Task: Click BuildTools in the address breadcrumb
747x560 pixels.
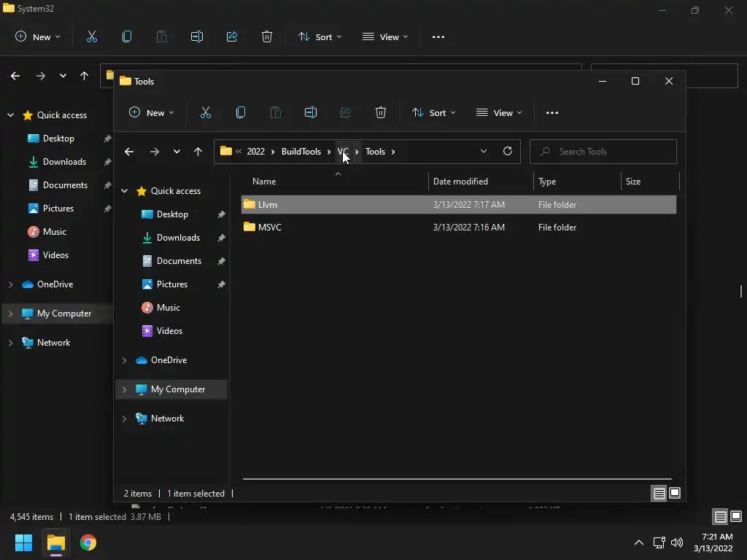Action: [x=301, y=152]
